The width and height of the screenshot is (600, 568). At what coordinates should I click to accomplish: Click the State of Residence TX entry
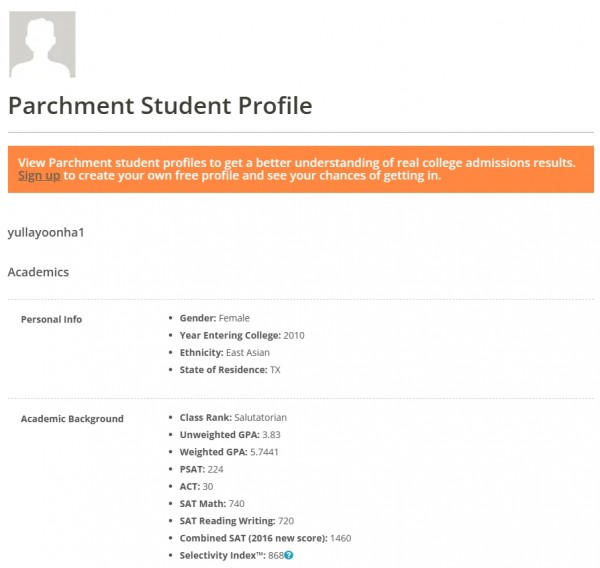[230, 370]
